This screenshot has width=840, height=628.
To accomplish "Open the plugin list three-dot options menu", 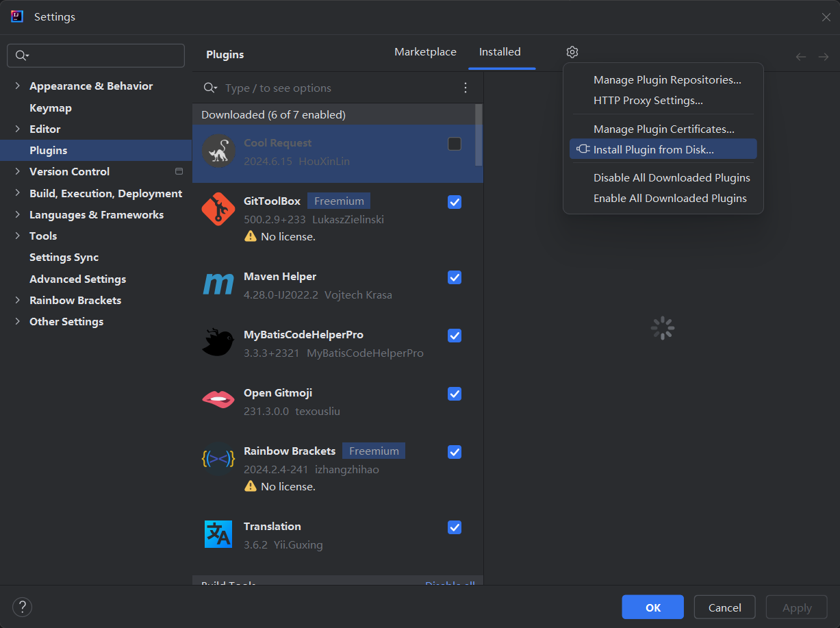I will click(x=466, y=88).
